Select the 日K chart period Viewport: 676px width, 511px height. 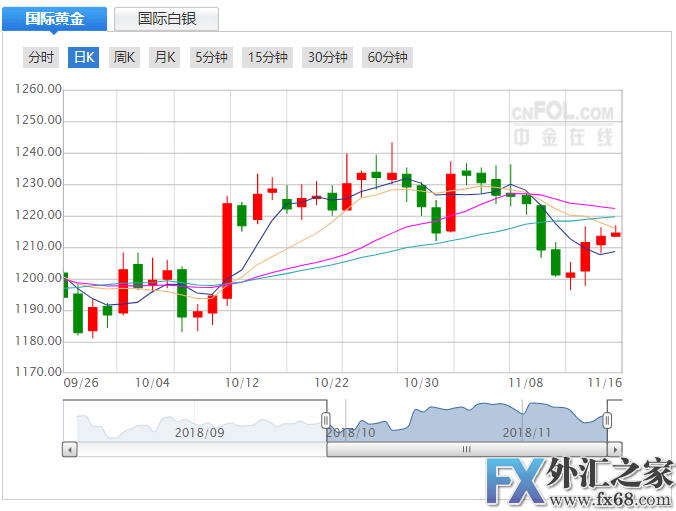tap(83, 57)
